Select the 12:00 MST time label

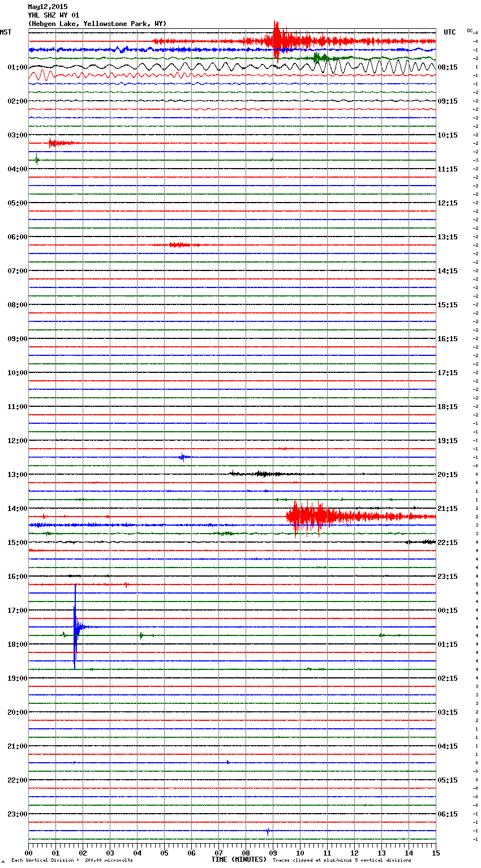(x=18, y=441)
